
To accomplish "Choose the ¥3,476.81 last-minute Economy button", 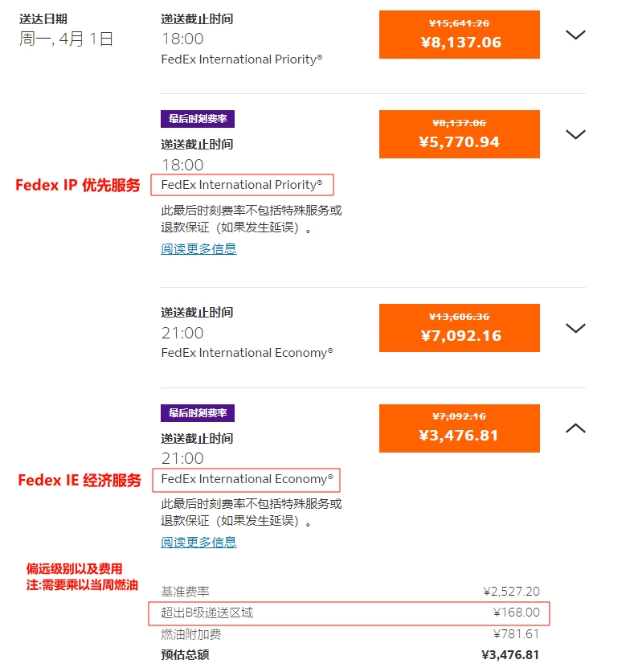I will point(459,428).
